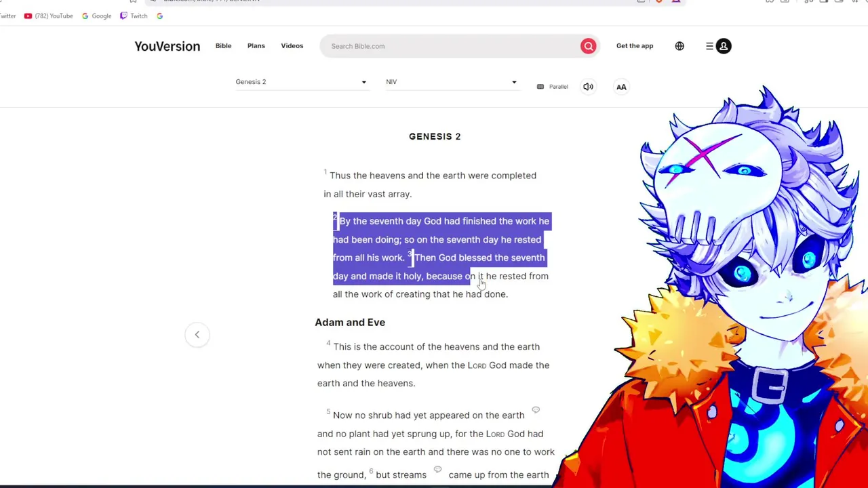Open the YouTube bookmark
The height and width of the screenshot is (488, 868).
tap(48, 16)
